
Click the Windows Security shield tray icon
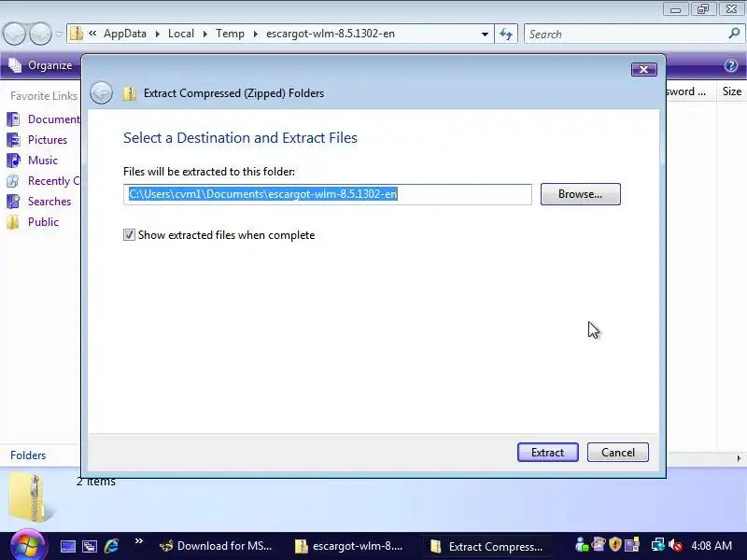[x=615, y=544]
